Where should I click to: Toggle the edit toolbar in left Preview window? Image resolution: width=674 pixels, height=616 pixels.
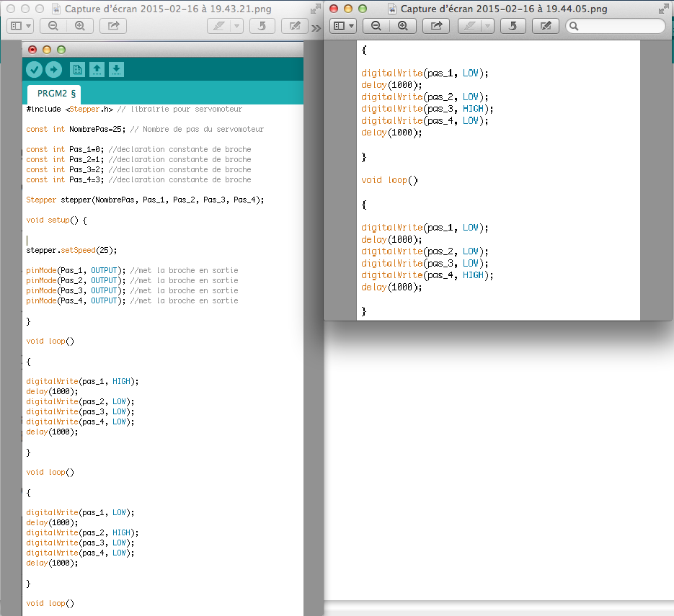tap(294, 26)
